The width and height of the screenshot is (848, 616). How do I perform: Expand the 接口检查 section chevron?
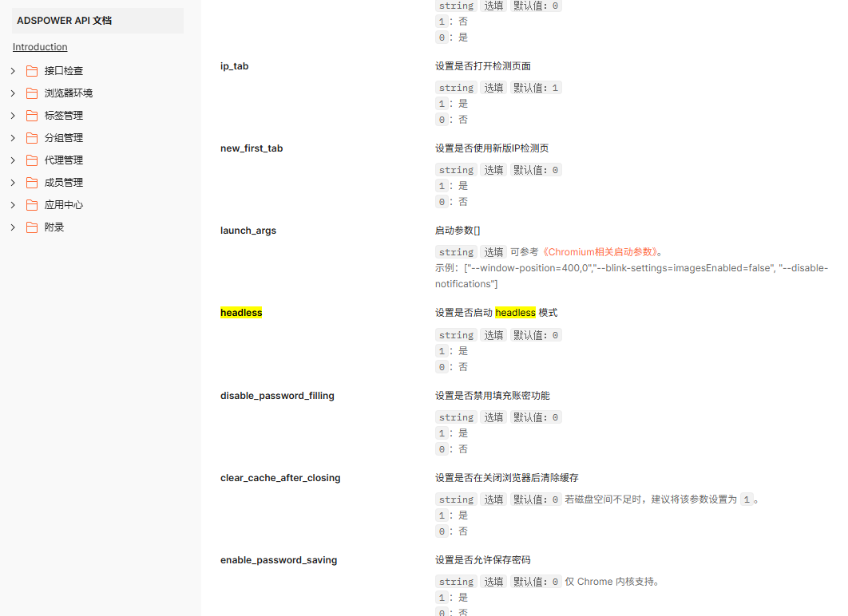13,71
